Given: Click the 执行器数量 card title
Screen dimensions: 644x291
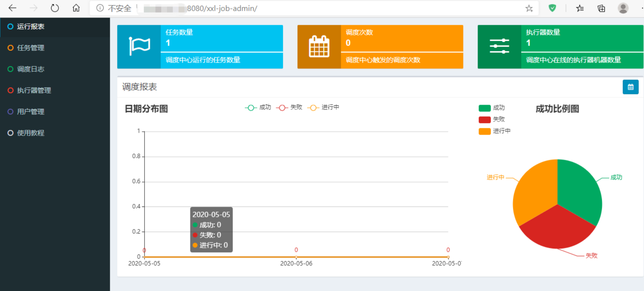Looking at the screenshot, I should (x=543, y=32).
